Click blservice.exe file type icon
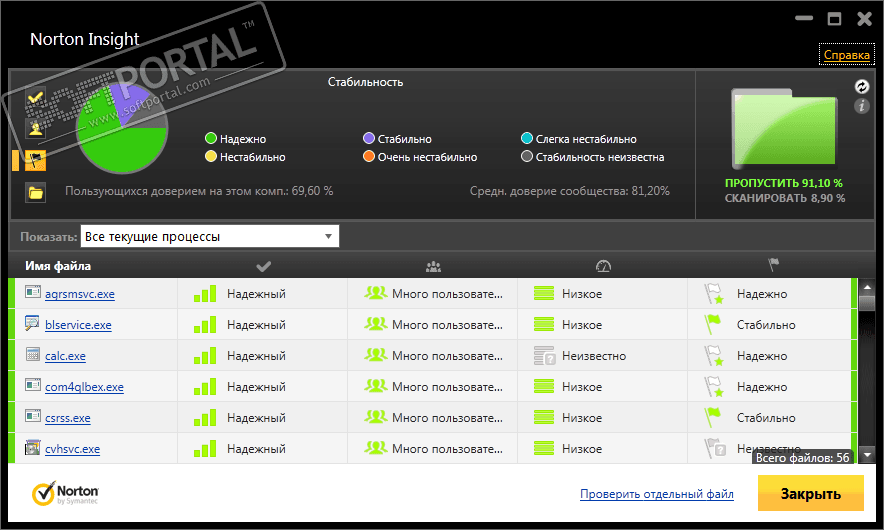 pos(33,323)
